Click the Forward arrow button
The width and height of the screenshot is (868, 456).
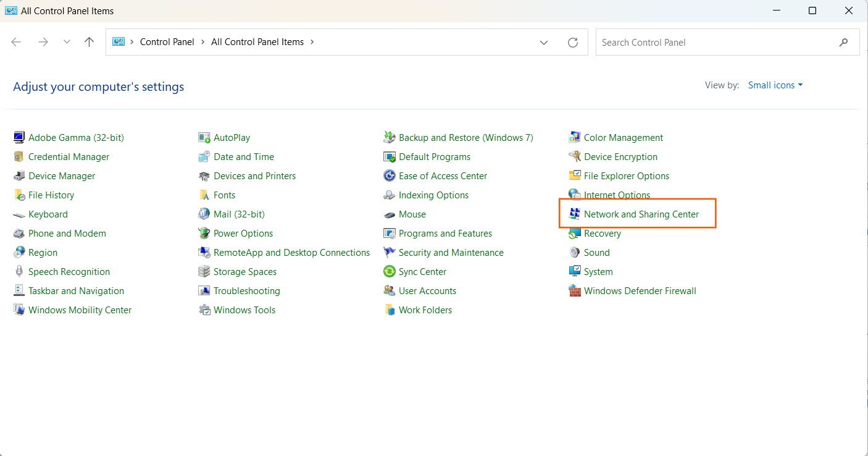tap(43, 42)
